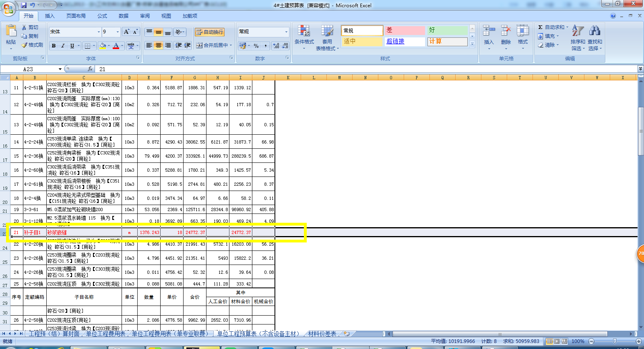The width and height of the screenshot is (644, 349).
Task: Click the Delete cells (删除) icon
Action: tap(506, 31)
